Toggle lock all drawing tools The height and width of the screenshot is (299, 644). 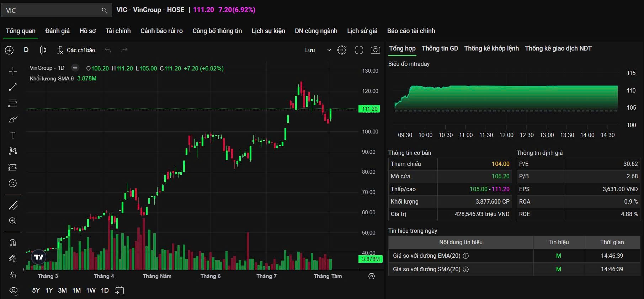13,275
